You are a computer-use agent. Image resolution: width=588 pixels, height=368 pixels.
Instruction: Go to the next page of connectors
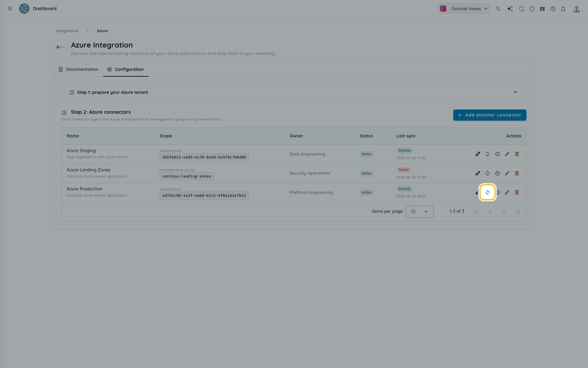[x=504, y=212]
